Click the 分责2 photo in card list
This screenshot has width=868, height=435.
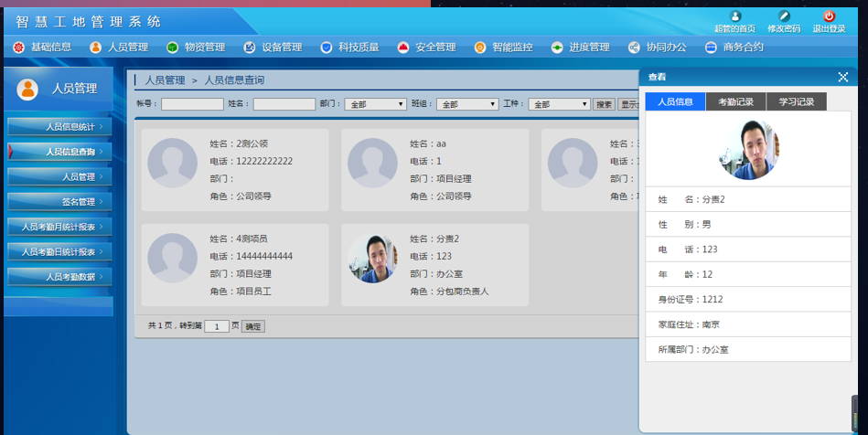(372, 258)
